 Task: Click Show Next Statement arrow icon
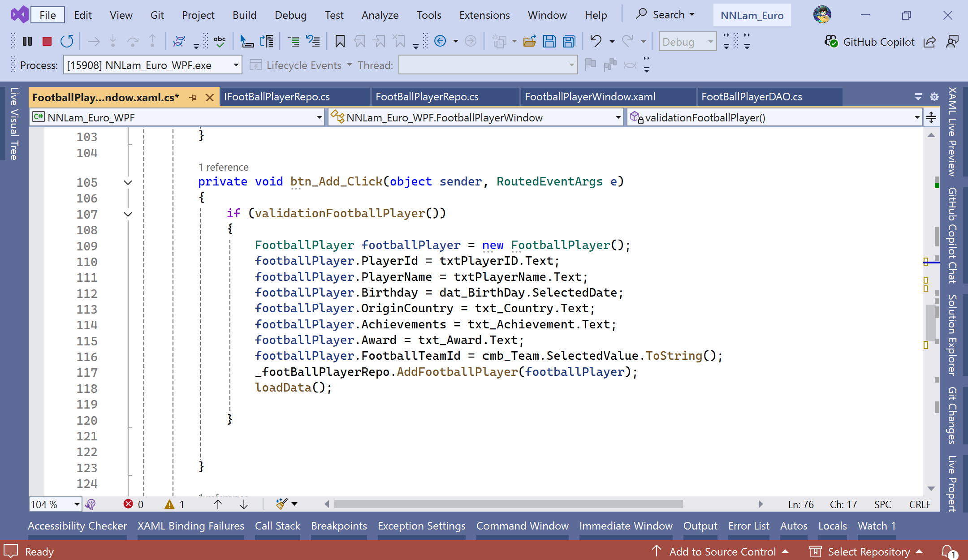94,42
